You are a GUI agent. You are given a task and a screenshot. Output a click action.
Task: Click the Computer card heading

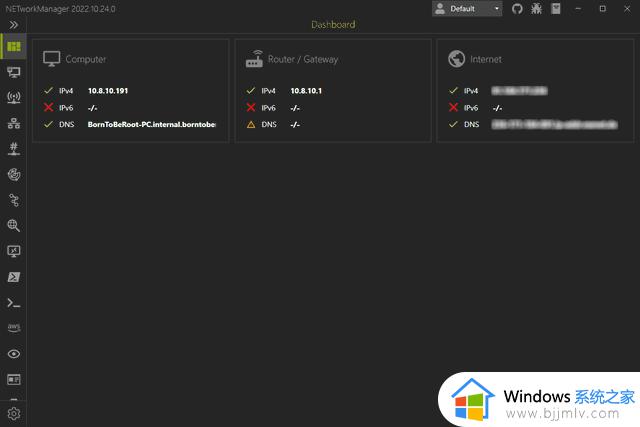pyautogui.click(x=86, y=59)
